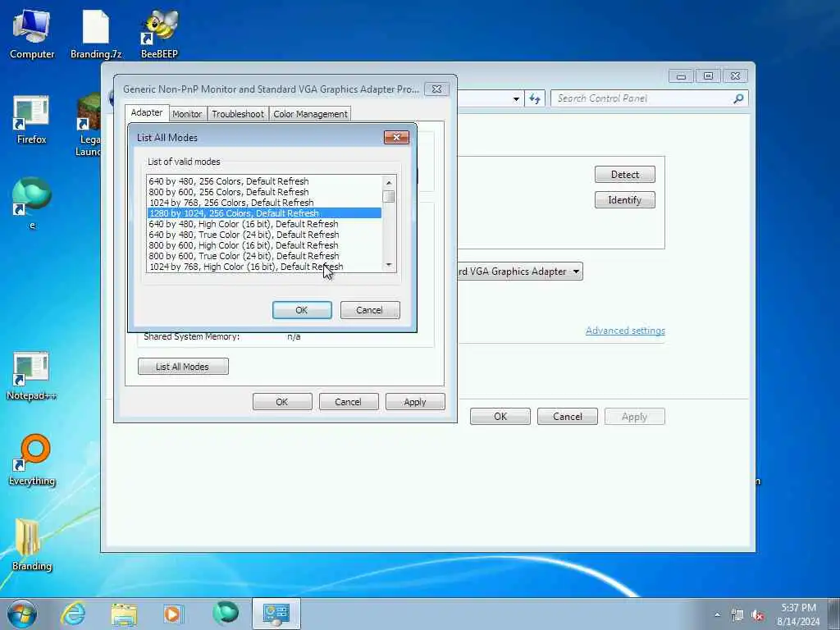Click Apply in adapter properties dialog
The height and width of the screenshot is (630, 840).
[x=414, y=402]
